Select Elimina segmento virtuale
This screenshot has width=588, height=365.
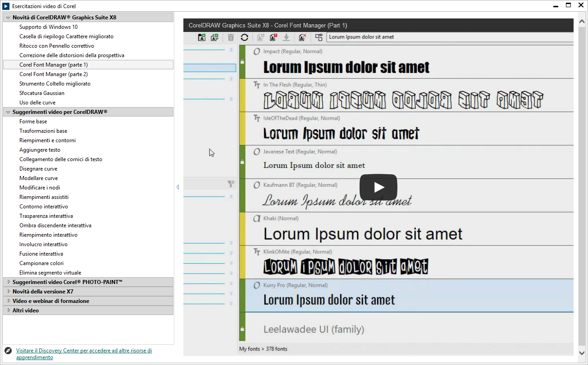(x=50, y=273)
